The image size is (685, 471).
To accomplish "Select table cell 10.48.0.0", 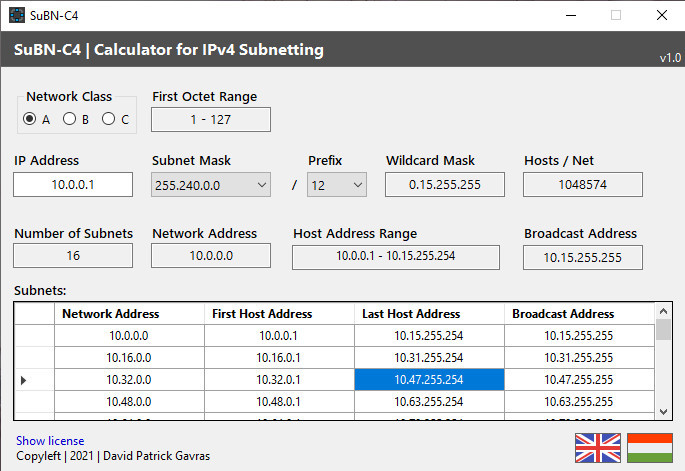I will pyautogui.click(x=129, y=402).
